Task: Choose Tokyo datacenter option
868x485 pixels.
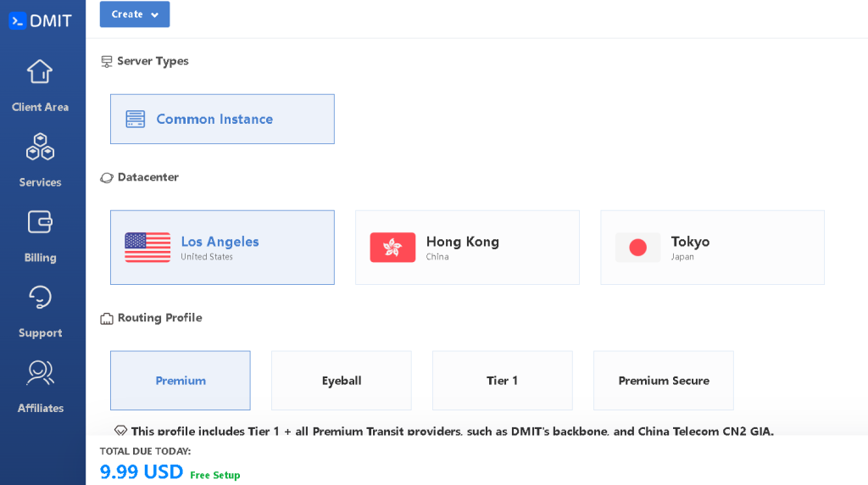Action: click(712, 248)
